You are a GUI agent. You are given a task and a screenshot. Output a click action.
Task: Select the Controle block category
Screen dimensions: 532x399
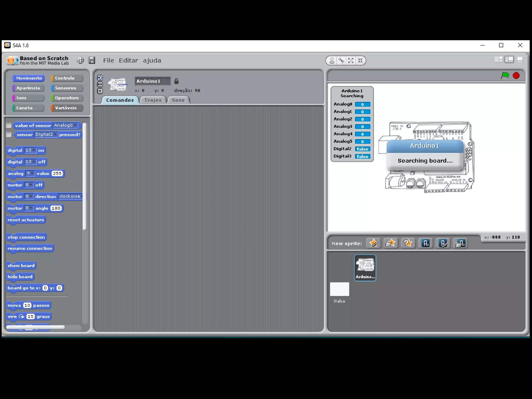click(x=67, y=78)
